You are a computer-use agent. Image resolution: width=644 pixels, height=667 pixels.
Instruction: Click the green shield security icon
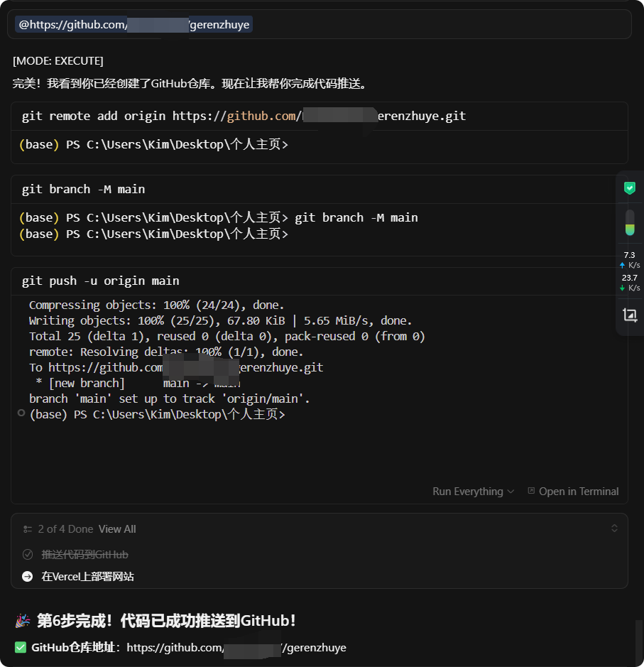click(x=630, y=188)
